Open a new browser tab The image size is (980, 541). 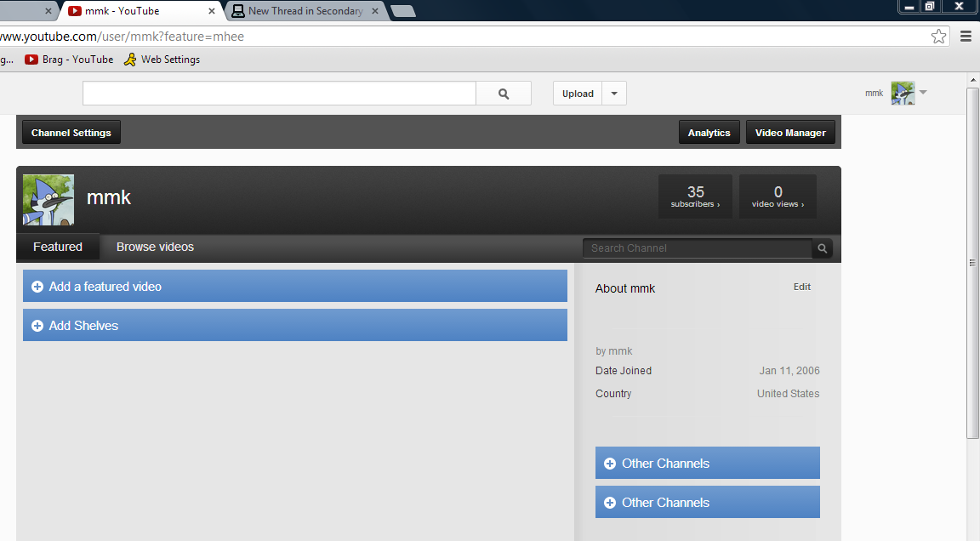(403, 11)
